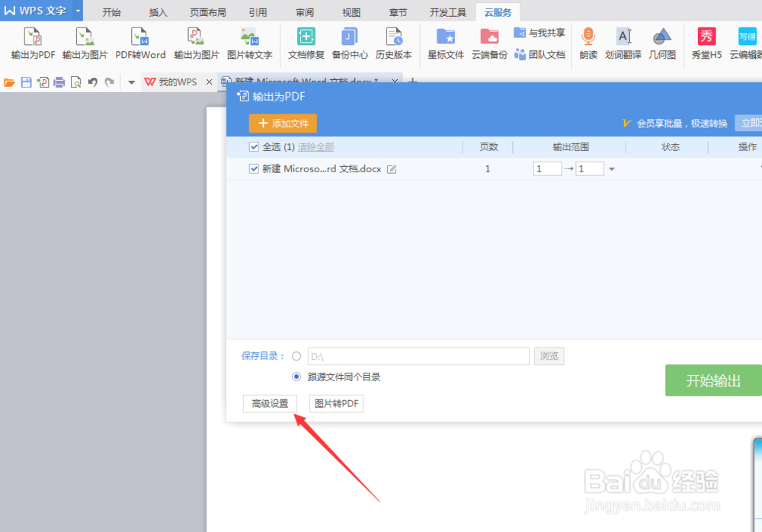Close the 我的WPS tab
The width and height of the screenshot is (762, 532).
tap(209, 82)
